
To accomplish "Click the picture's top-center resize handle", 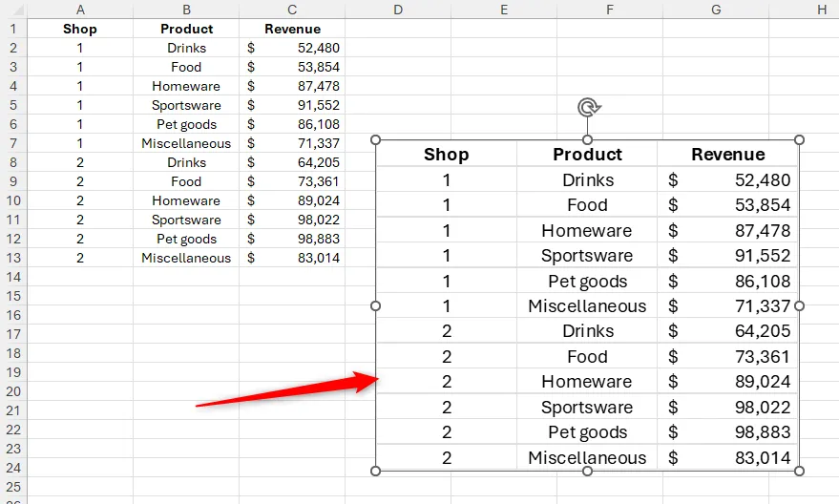I will point(587,140).
